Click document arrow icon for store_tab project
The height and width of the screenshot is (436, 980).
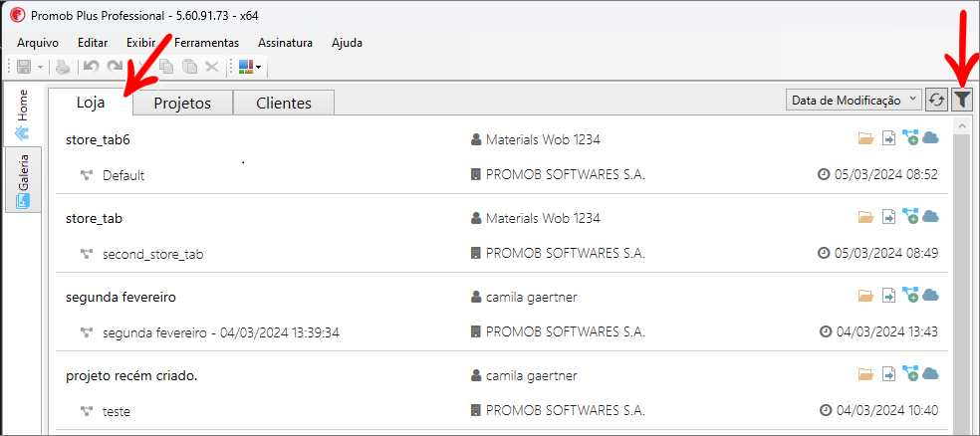888,217
